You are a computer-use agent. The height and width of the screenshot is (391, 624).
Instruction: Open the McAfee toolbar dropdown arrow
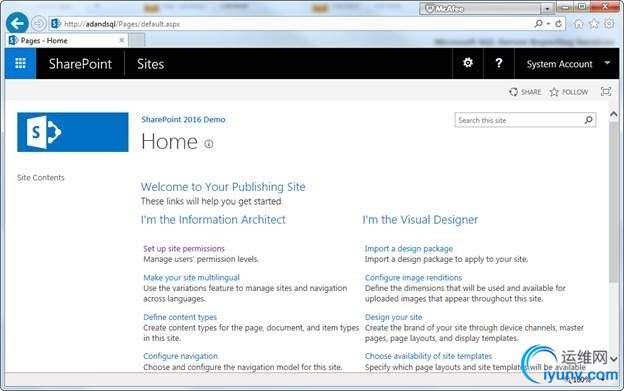point(548,9)
